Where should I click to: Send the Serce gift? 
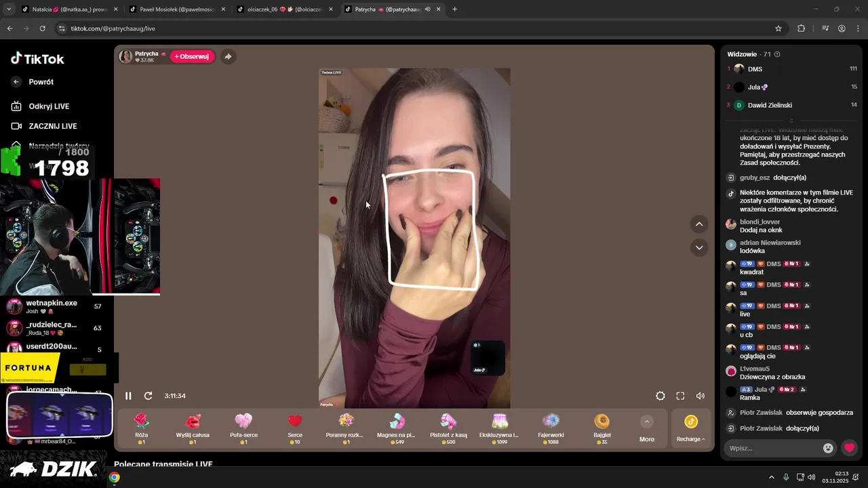coord(295,428)
